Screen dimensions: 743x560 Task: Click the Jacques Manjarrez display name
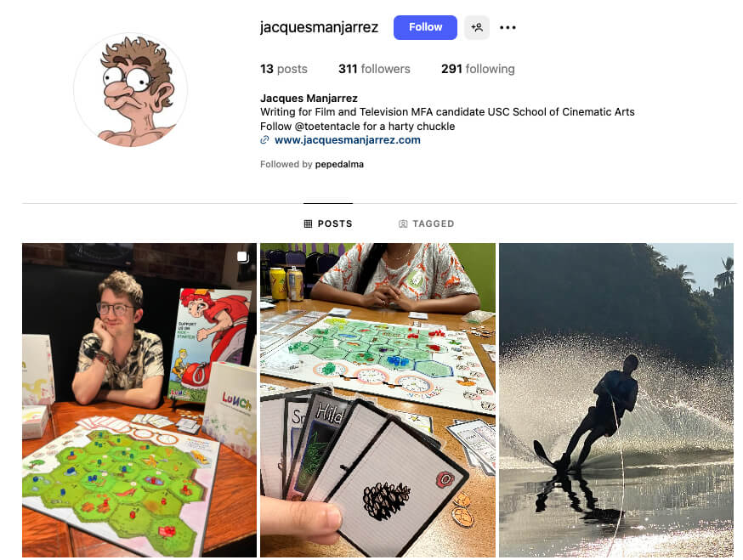tap(309, 98)
